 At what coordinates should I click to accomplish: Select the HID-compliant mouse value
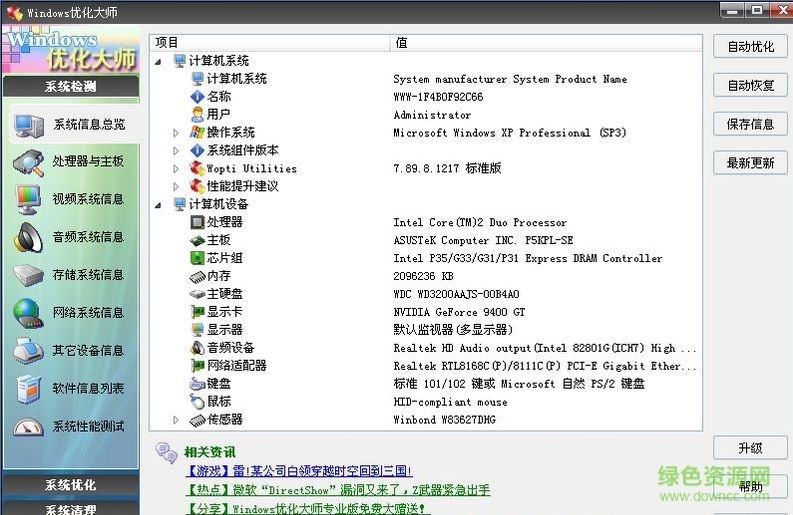pos(451,402)
